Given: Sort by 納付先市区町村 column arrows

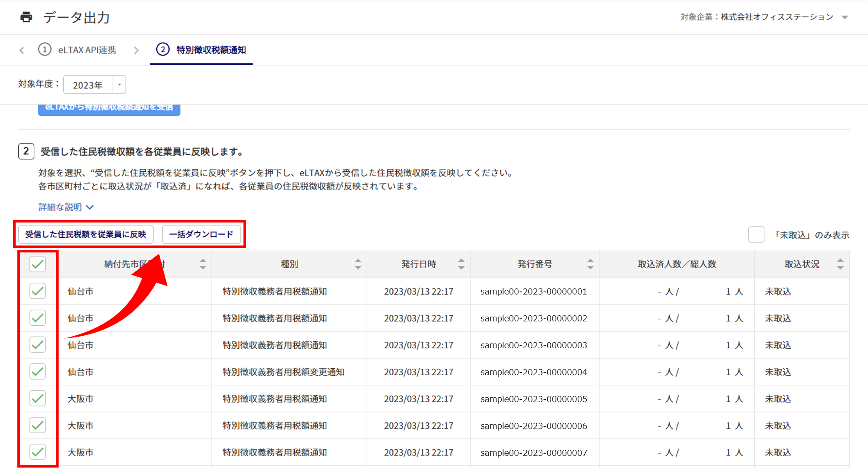Looking at the screenshot, I should coord(203,264).
